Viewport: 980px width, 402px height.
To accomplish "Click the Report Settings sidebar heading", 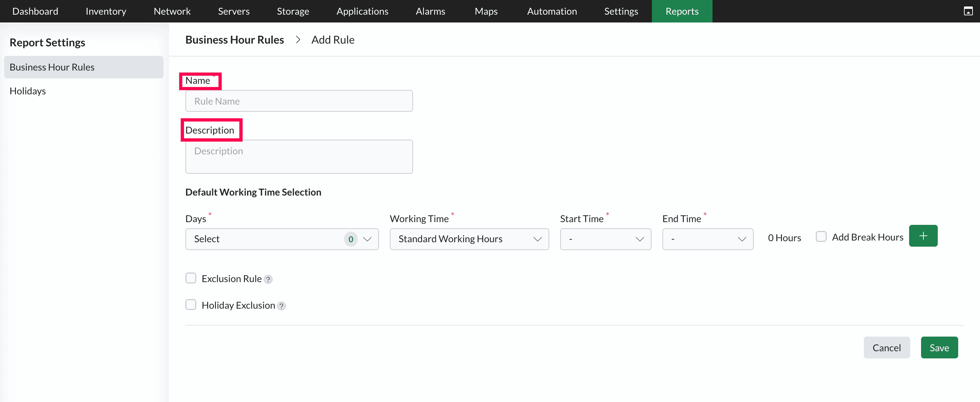I will click(47, 42).
